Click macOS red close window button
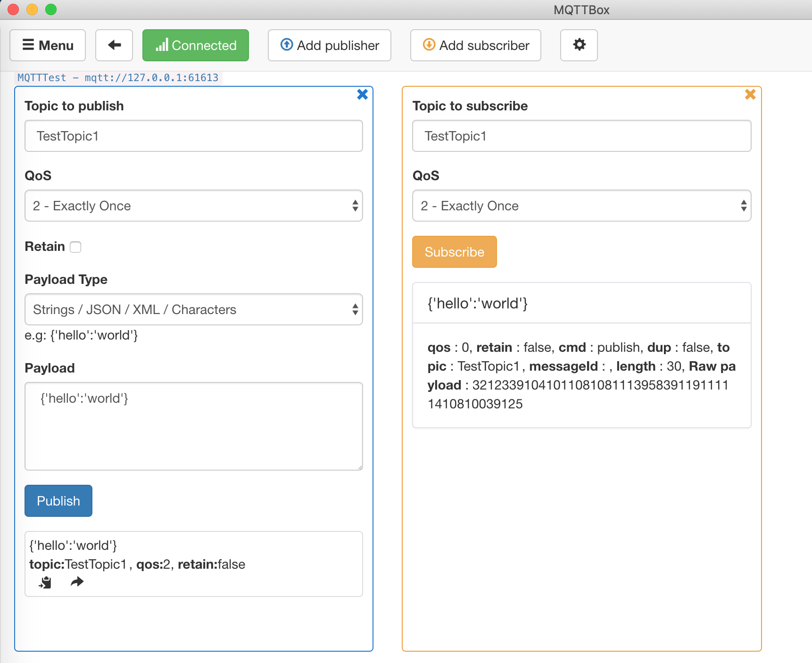Image resolution: width=812 pixels, height=663 pixels. (x=13, y=9)
